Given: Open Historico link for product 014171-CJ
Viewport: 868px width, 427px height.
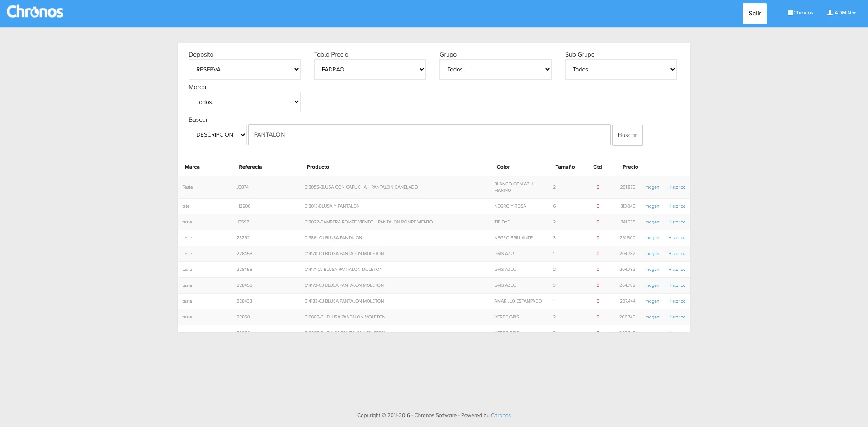Looking at the screenshot, I should click(x=677, y=270).
